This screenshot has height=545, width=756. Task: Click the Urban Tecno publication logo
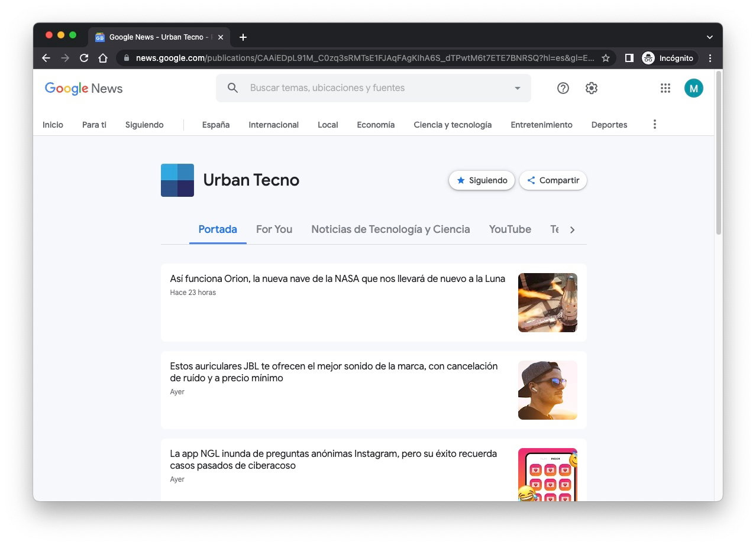coord(177,180)
